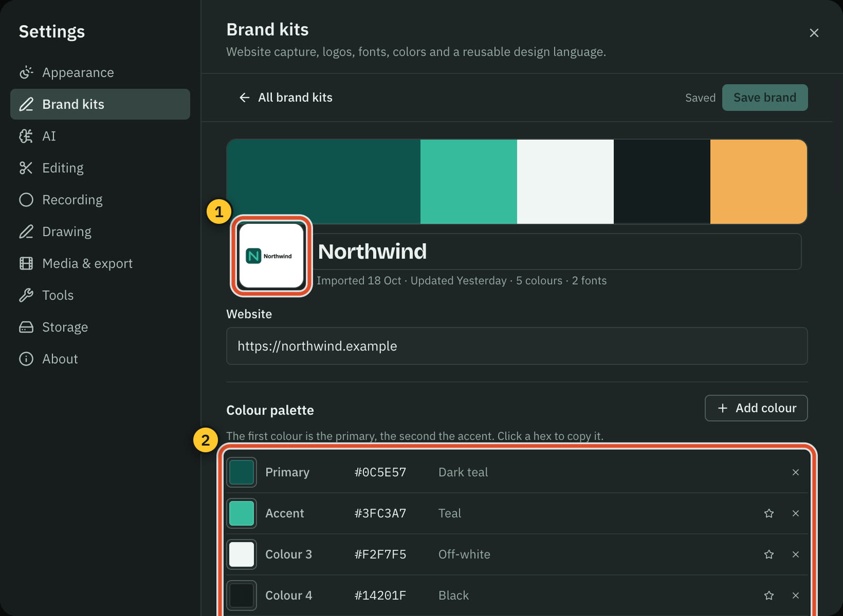Click the back arrow icon
The height and width of the screenshot is (616, 843).
click(x=244, y=97)
